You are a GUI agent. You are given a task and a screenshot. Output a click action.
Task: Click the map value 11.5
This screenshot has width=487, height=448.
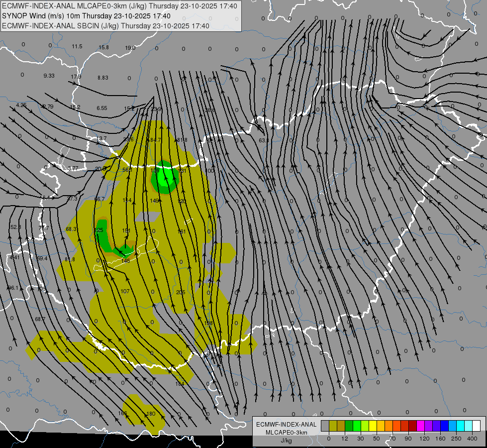point(77,47)
